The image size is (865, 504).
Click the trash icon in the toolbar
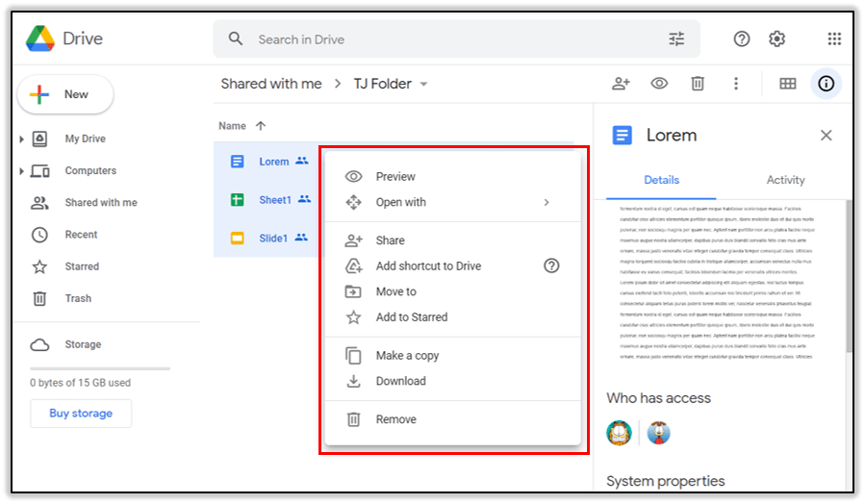[x=698, y=84]
